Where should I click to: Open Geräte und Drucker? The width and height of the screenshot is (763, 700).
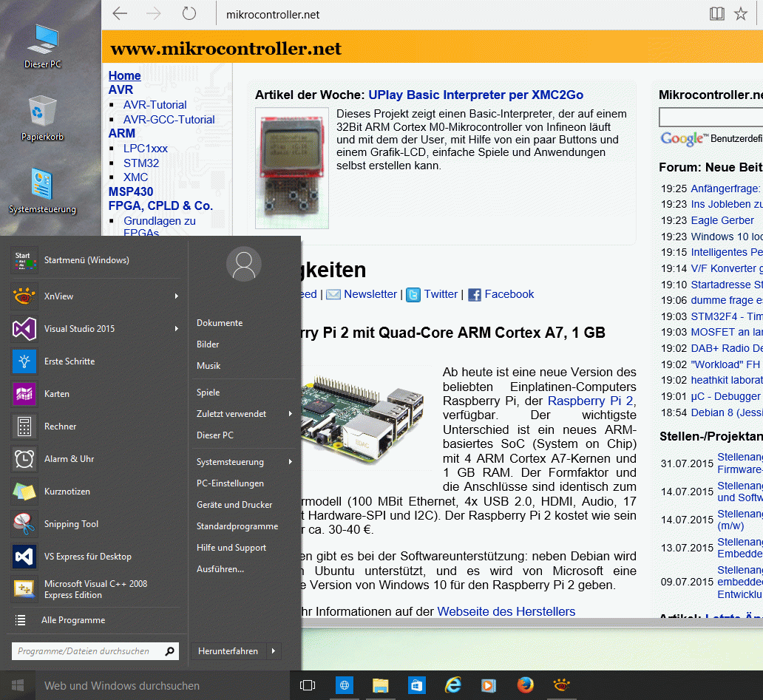(x=234, y=505)
